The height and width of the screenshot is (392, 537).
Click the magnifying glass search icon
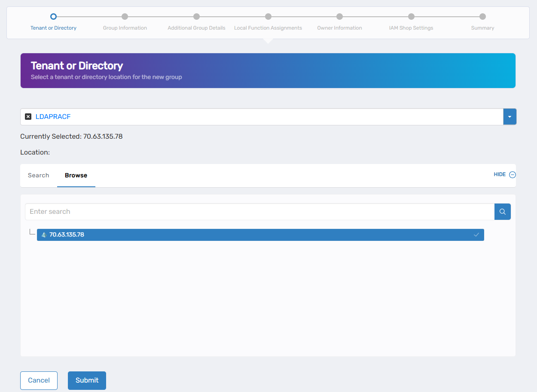pyautogui.click(x=502, y=211)
